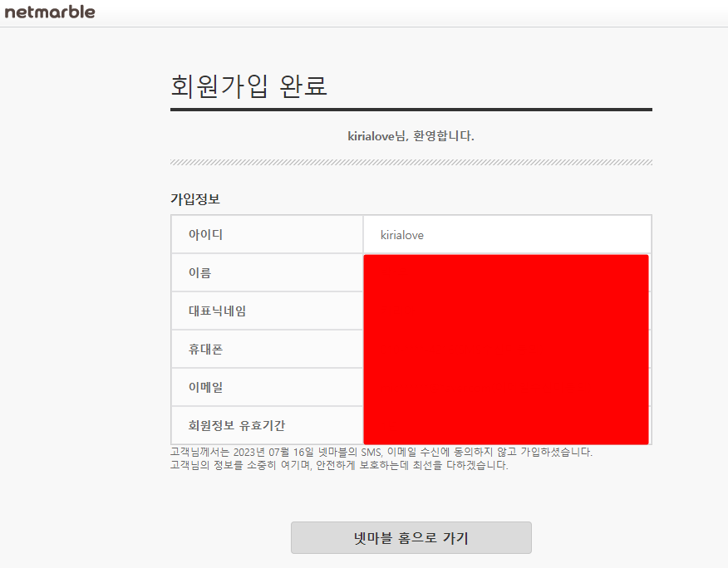
Task: Click the 가입정보 section title
Action: 195,199
